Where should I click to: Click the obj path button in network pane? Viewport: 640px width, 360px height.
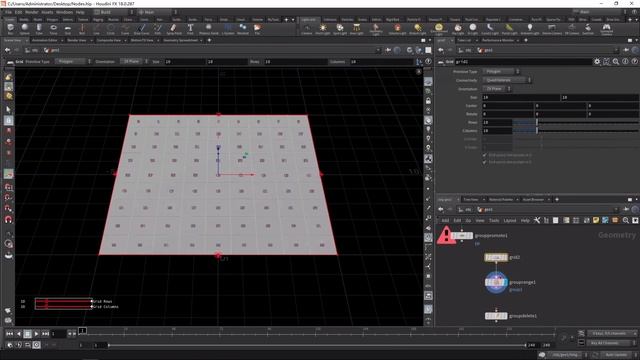(466, 209)
